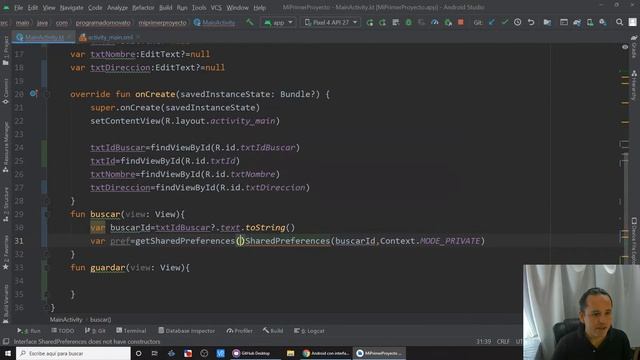The image size is (640, 360).
Task: Click the buscar function name on line 29
Action: tap(105, 214)
